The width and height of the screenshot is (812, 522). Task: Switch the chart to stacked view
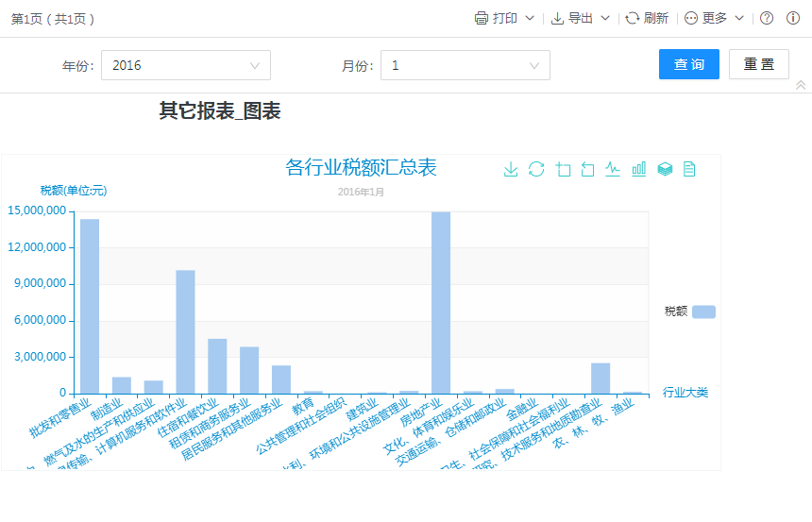(x=665, y=169)
